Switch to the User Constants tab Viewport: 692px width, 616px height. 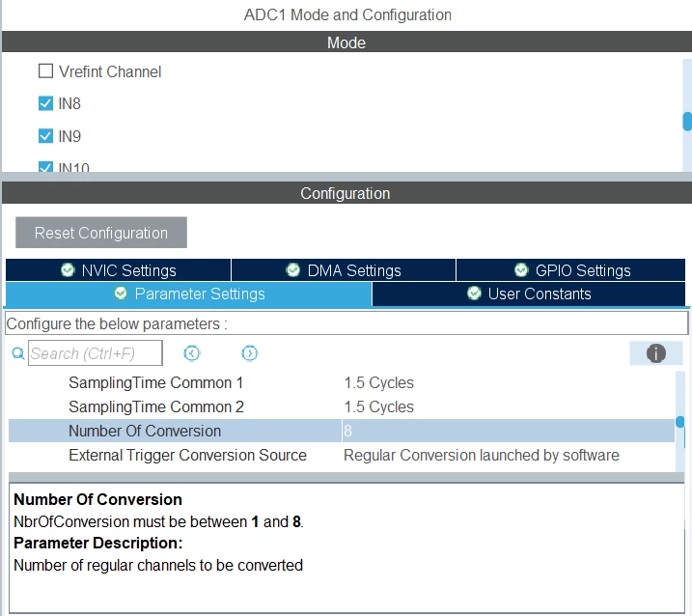tap(529, 294)
